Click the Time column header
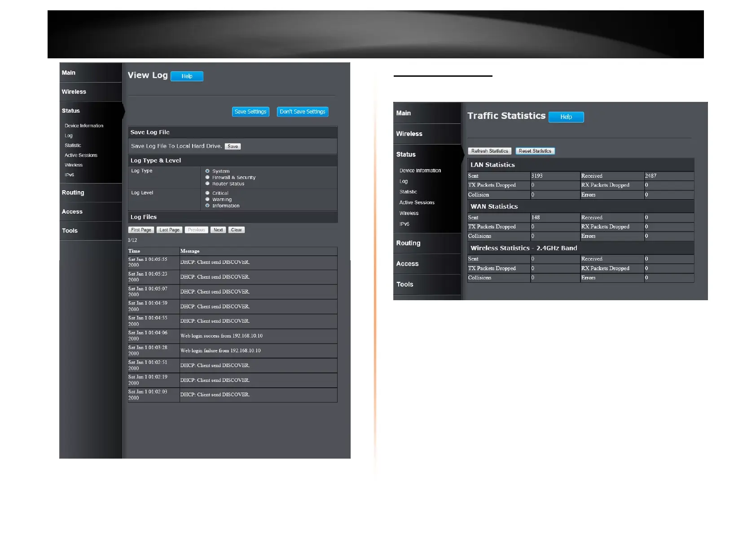Viewport: 756px width, 534px height. pos(134,251)
